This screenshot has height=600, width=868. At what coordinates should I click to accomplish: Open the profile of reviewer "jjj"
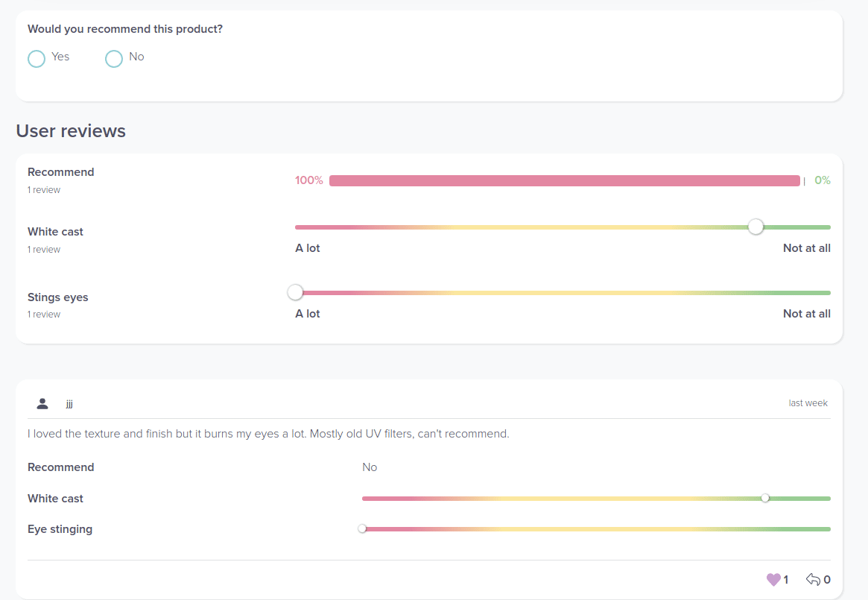pyautogui.click(x=69, y=404)
